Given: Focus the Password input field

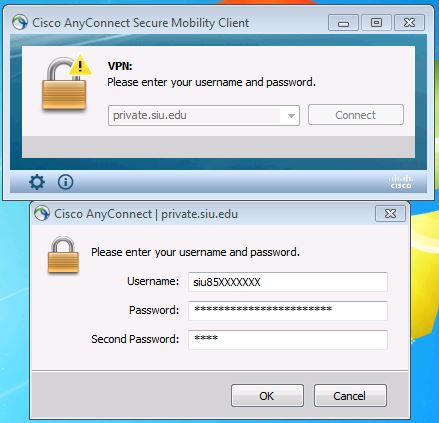Looking at the screenshot, I should (288, 311).
